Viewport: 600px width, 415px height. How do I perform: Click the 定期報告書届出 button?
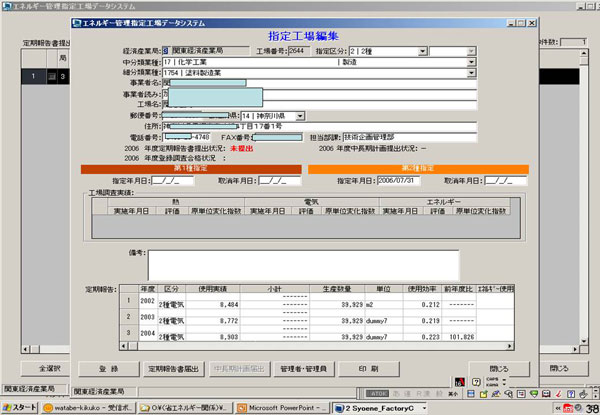[174, 369]
